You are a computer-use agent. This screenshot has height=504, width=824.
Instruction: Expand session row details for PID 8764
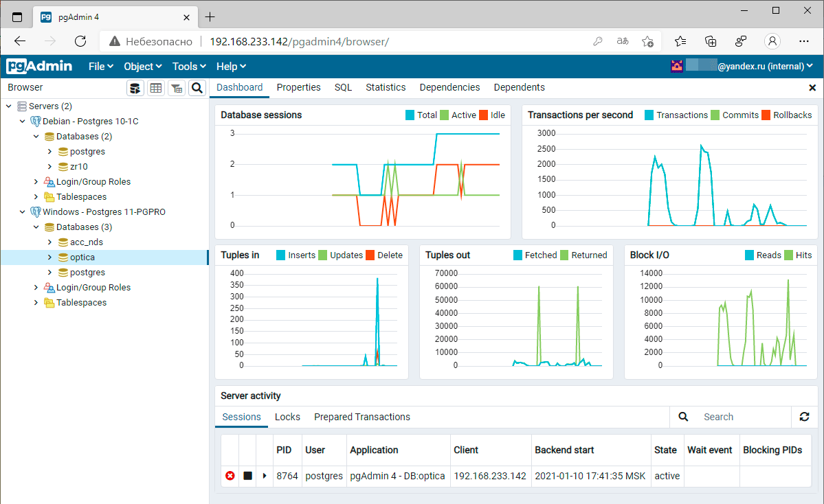coord(265,476)
